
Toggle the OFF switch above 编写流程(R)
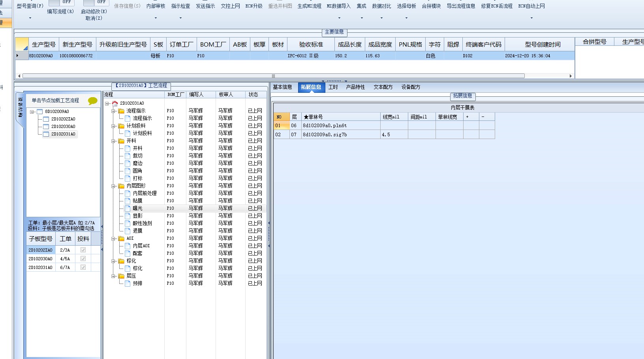(x=61, y=2)
